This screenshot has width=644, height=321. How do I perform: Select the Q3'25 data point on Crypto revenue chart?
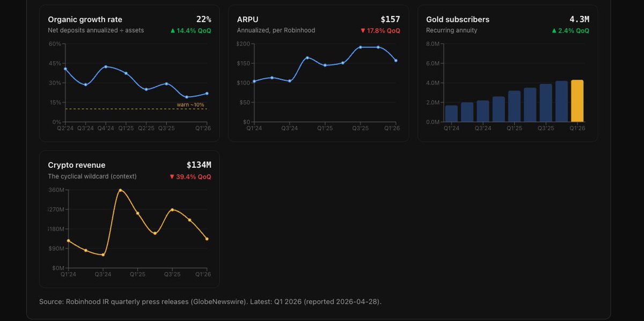point(172,210)
